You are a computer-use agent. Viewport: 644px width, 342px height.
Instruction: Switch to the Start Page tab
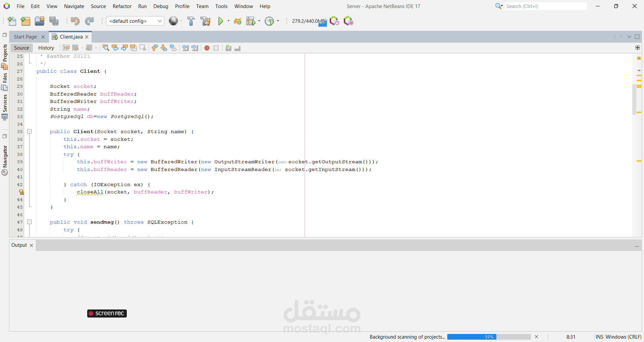(x=25, y=37)
